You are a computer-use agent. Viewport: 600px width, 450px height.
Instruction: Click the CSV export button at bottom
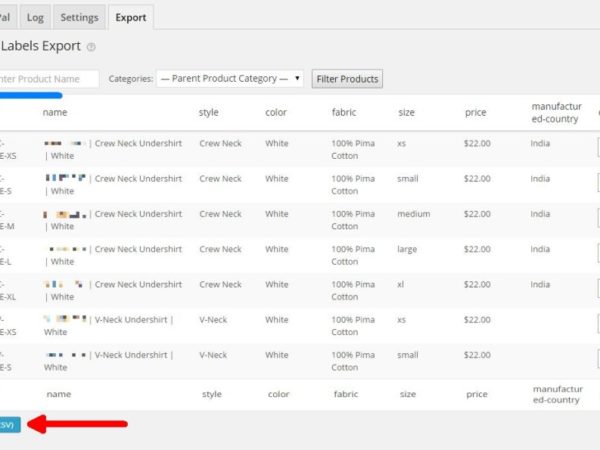(x=8, y=425)
